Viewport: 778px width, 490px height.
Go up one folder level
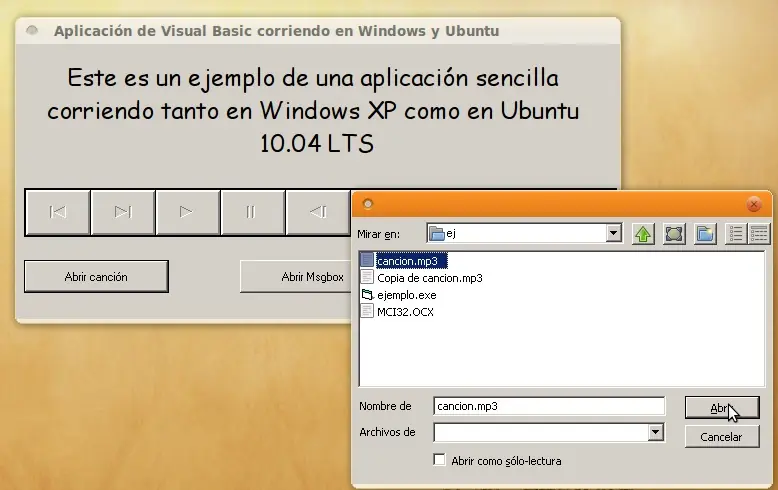coord(643,234)
